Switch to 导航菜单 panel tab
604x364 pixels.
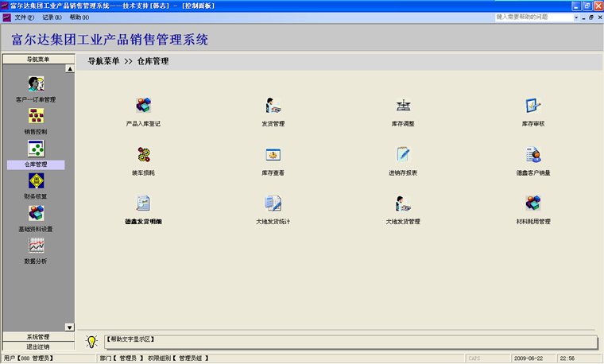pyautogui.click(x=38, y=59)
